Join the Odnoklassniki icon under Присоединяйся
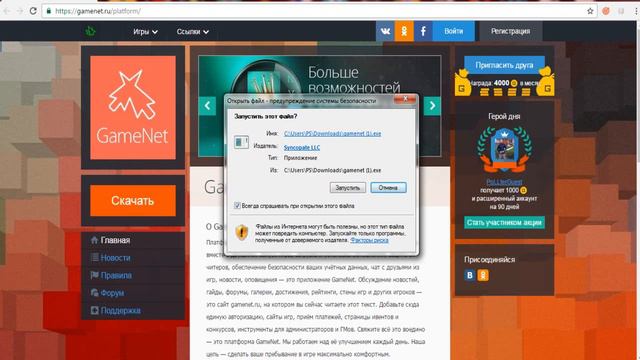 click(483, 275)
